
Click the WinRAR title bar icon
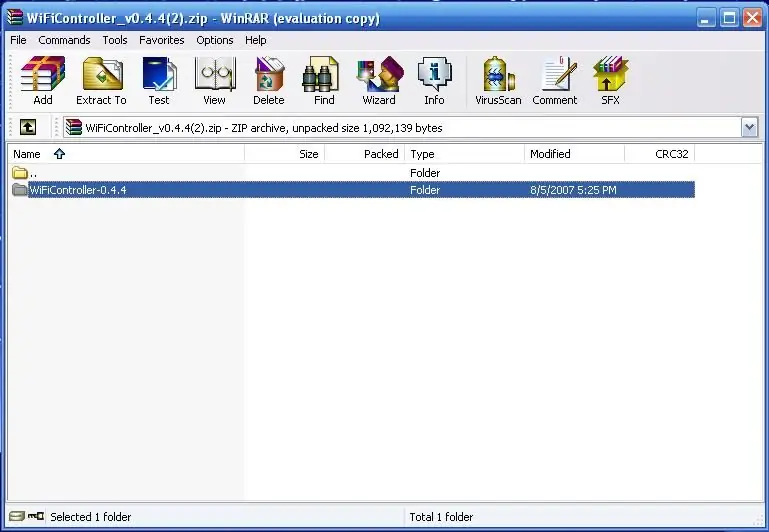click(15, 18)
